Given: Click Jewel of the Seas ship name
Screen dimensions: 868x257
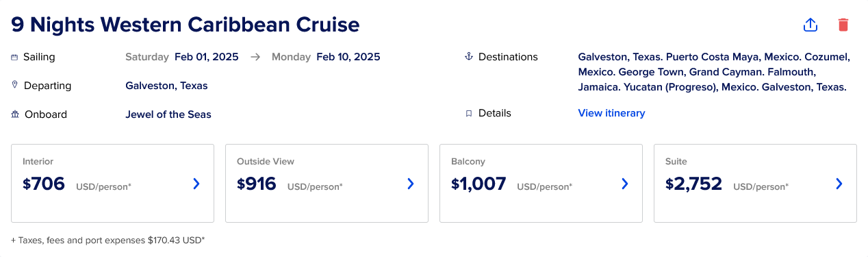Looking at the screenshot, I should point(168,114).
